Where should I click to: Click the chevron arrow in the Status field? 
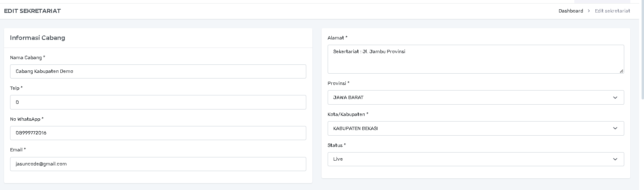615,159
